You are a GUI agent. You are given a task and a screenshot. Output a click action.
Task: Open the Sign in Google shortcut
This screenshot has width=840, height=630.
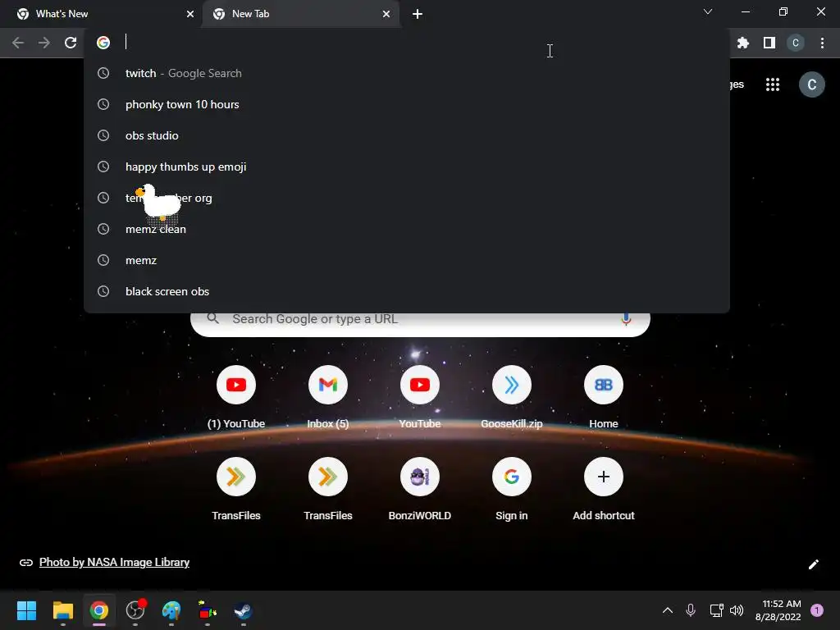(x=512, y=489)
